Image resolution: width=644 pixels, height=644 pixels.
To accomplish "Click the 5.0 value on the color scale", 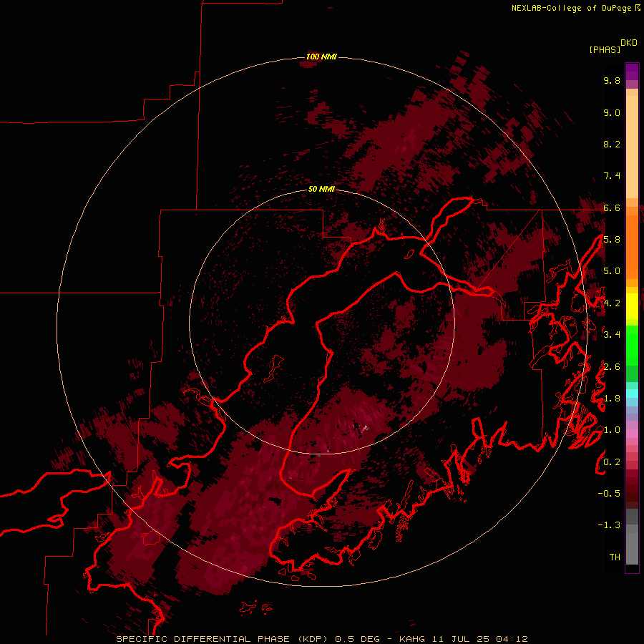I will point(612,271).
